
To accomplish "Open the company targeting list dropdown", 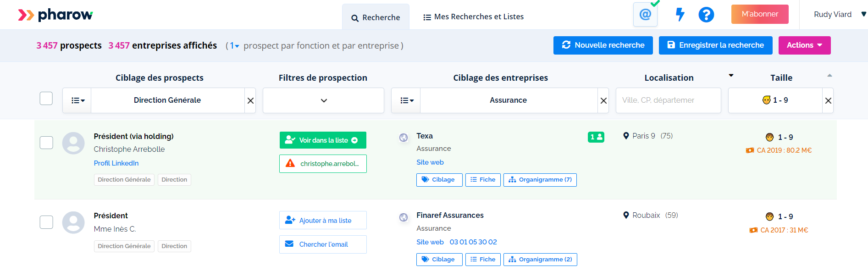I will (x=406, y=100).
